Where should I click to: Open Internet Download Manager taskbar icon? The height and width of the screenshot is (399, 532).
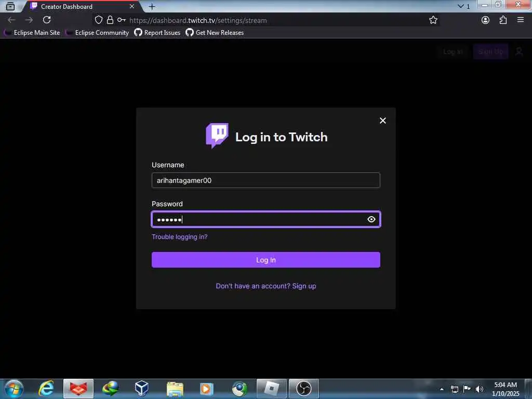[111, 389]
